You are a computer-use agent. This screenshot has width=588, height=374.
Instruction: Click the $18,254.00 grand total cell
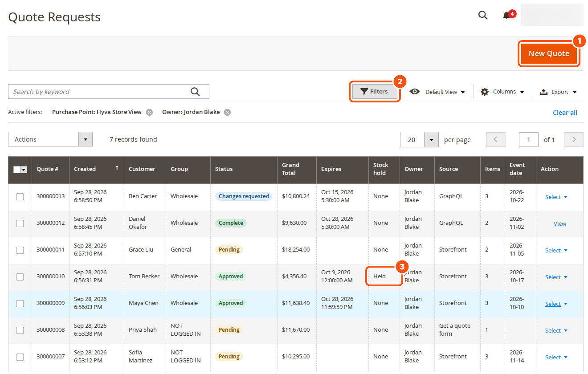tap(296, 250)
